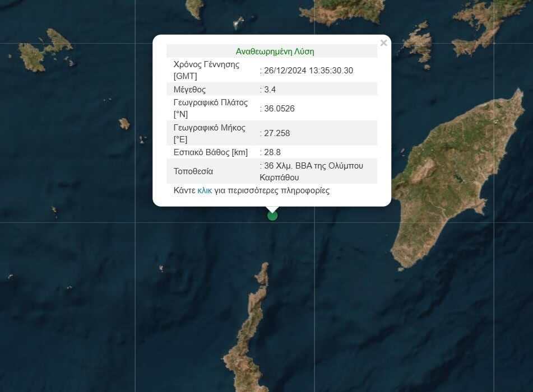Select the 'Γεωγραφικό Μήκος [°E]' label
The width and height of the screenshot is (533, 392).
point(210,133)
